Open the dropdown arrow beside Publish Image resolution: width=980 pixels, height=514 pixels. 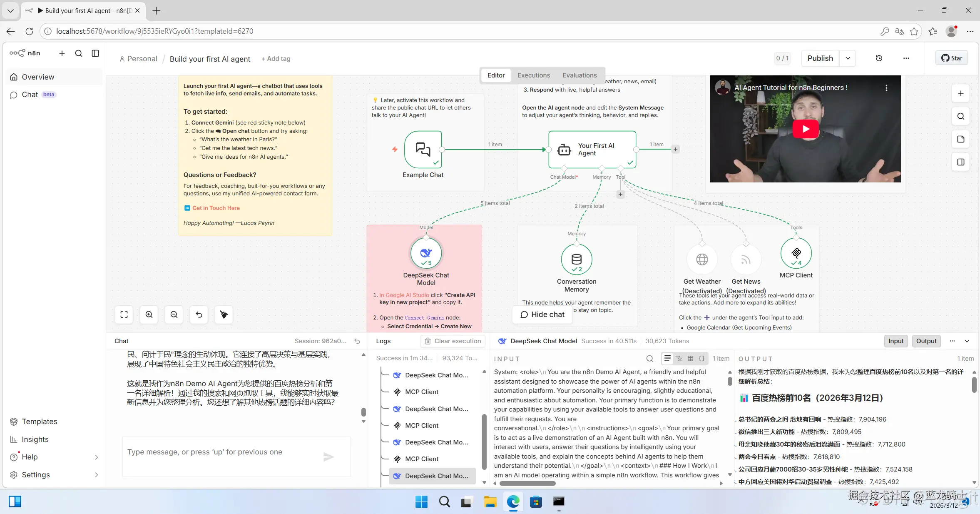pyautogui.click(x=848, y=58)
